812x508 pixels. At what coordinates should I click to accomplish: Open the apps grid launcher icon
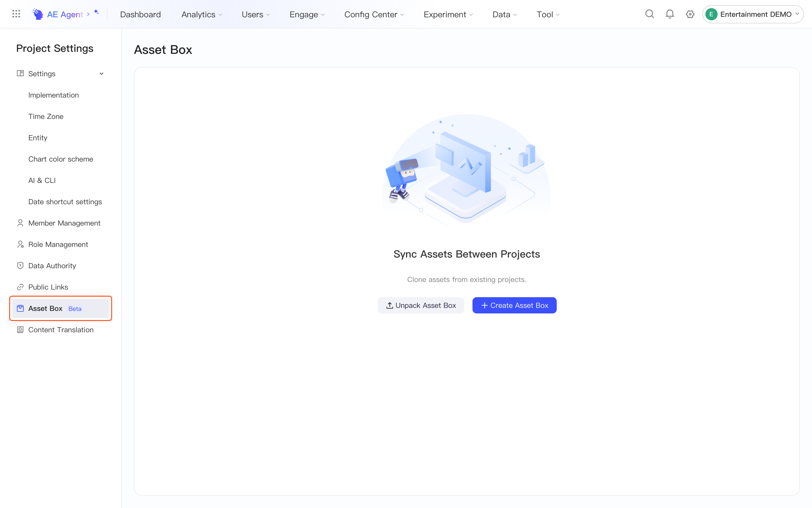pyautogui.click(x=16, y=14)
